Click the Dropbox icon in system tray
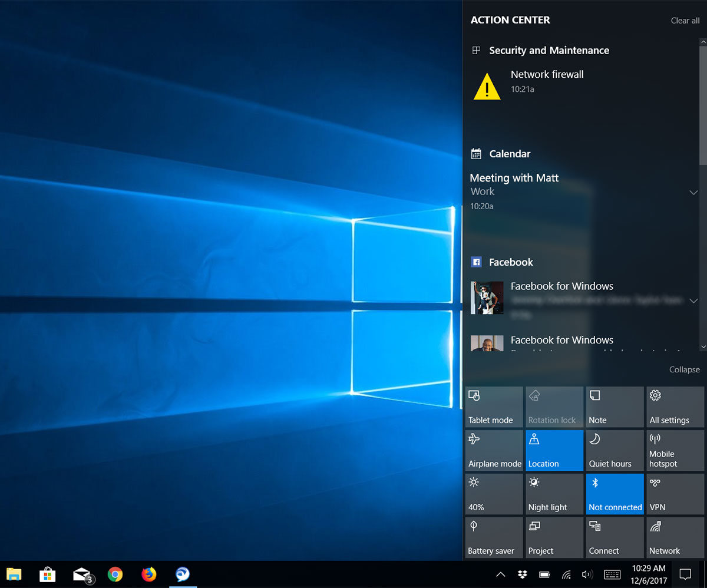Image resolution: width=707 pixels, height=588 pixels. [523, 574]
